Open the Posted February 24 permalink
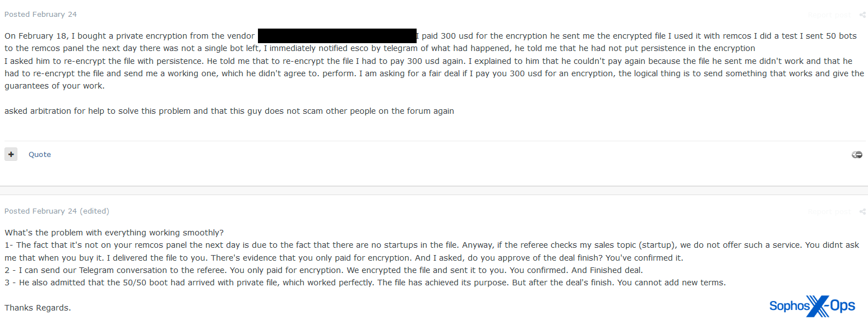Screen dimensions: 868x324 40,14
